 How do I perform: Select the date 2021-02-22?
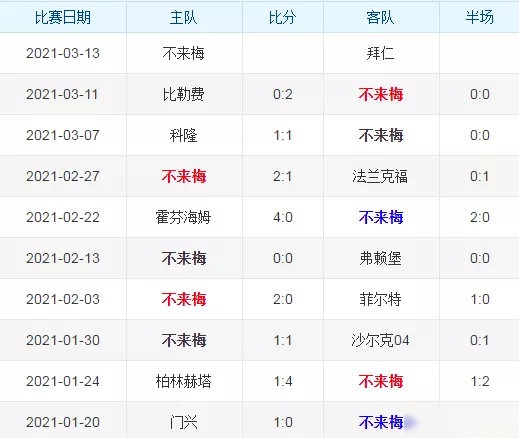click(63, 217)
